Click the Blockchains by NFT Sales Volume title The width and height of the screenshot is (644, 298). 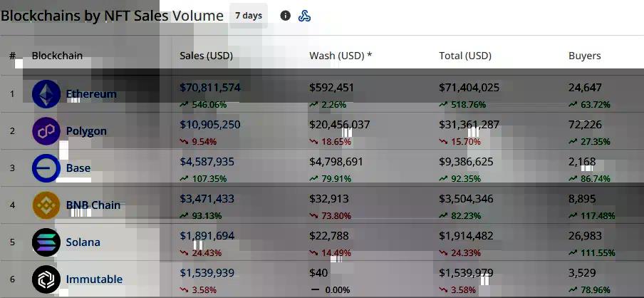point(112,16)
